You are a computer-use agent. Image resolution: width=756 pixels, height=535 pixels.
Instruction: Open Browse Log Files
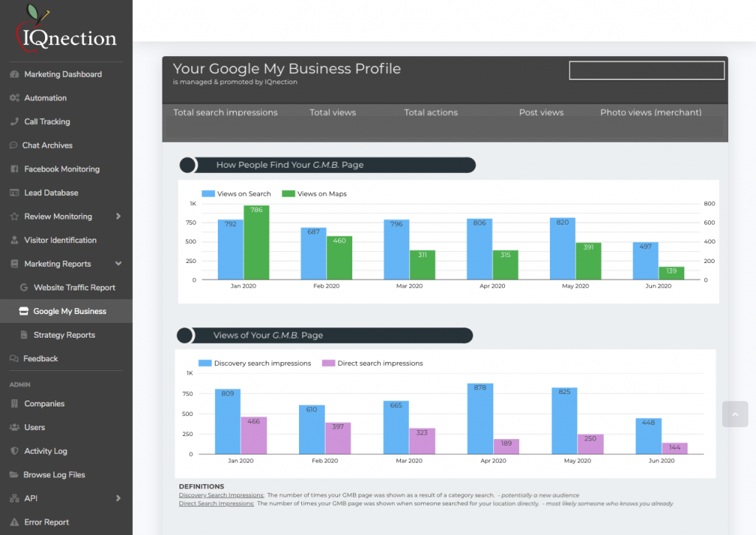pos(54,474)
